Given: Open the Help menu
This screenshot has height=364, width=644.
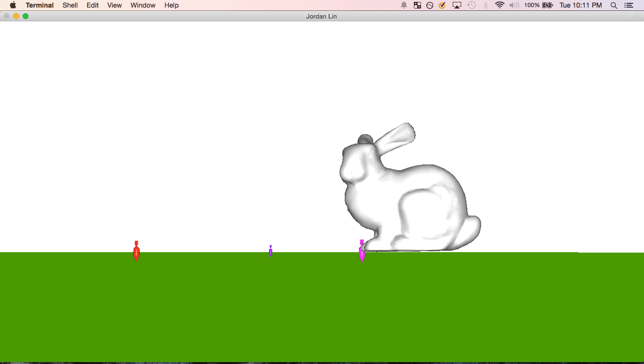Looking at the screenshot, I should 171,5.
